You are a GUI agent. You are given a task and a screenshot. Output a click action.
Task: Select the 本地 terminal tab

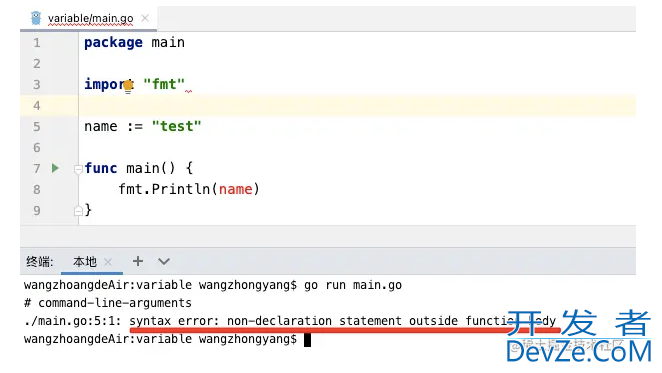(85, 262)
